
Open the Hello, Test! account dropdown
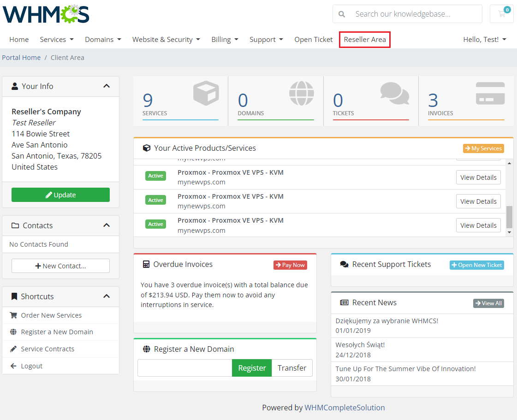[x=485, y=40]
